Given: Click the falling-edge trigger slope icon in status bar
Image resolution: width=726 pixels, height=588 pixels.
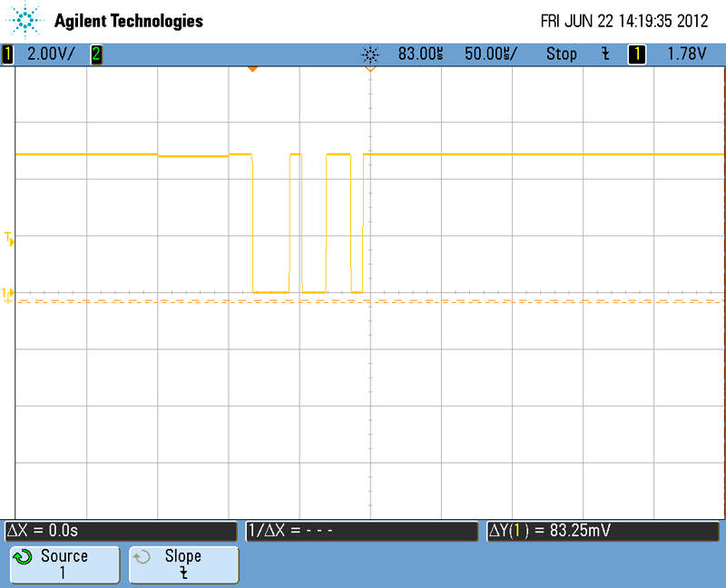Looking at the screenshot, I should point(605,54).
